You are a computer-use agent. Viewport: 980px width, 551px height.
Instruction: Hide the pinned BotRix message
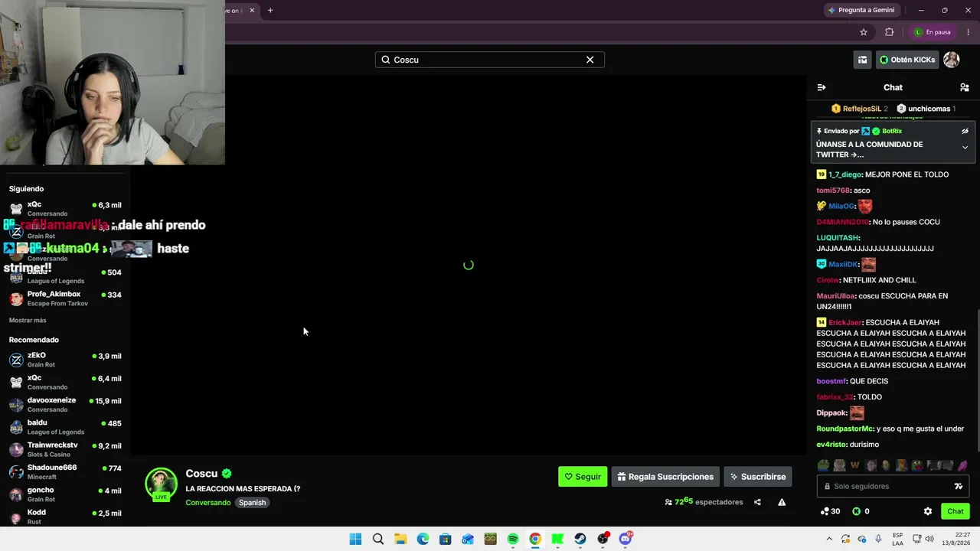point(965,131)
